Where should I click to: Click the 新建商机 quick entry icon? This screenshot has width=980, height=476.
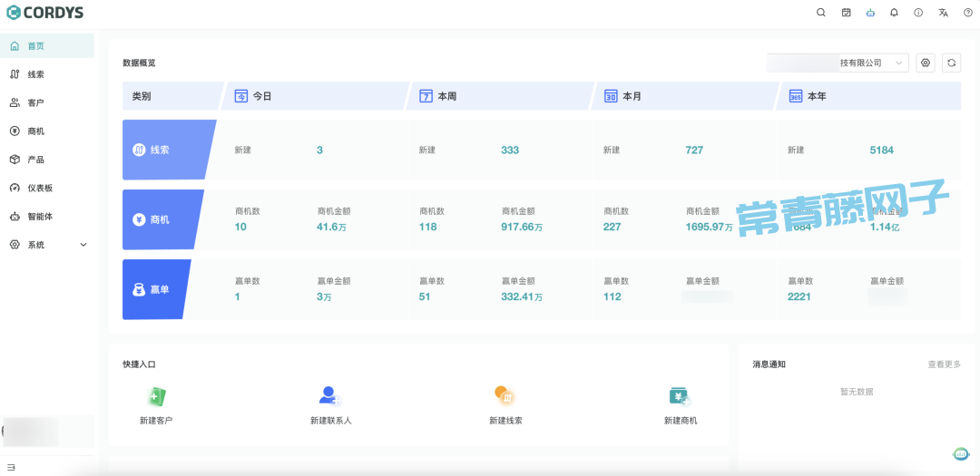point(679,396)
